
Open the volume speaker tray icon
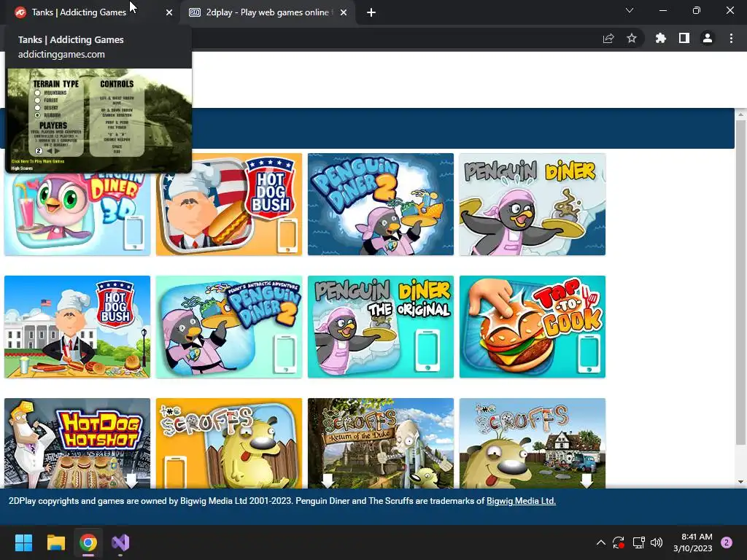[x=657, y=542]
